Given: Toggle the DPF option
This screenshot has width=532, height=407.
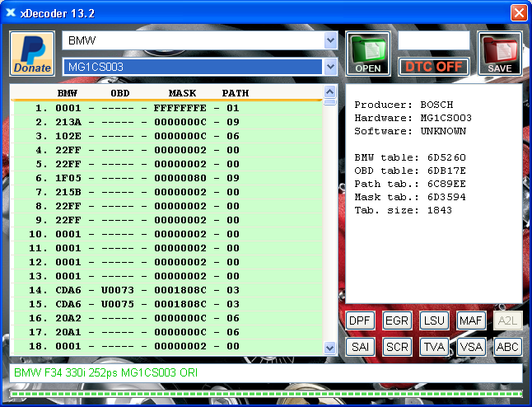Looking at the screenshot, I should click(360, 320).
